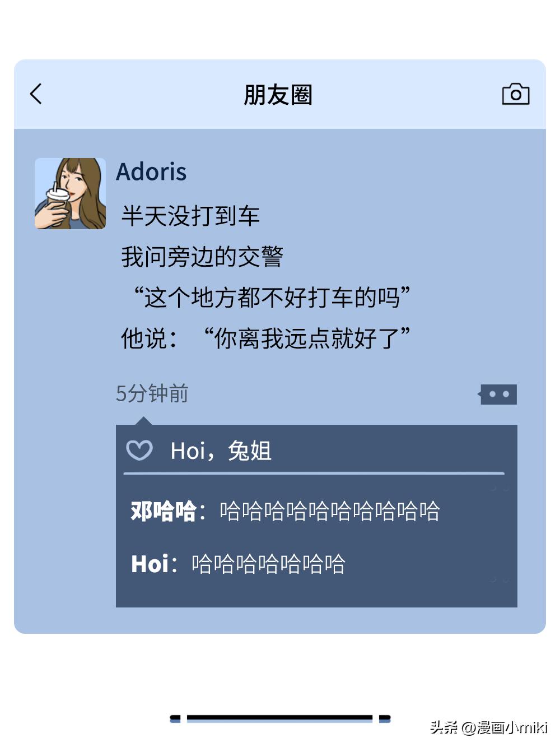Tap the bottom home indicator bar
Image resolution: width=560 pixels, height=747 pixels.
click(x=280, y=718)
